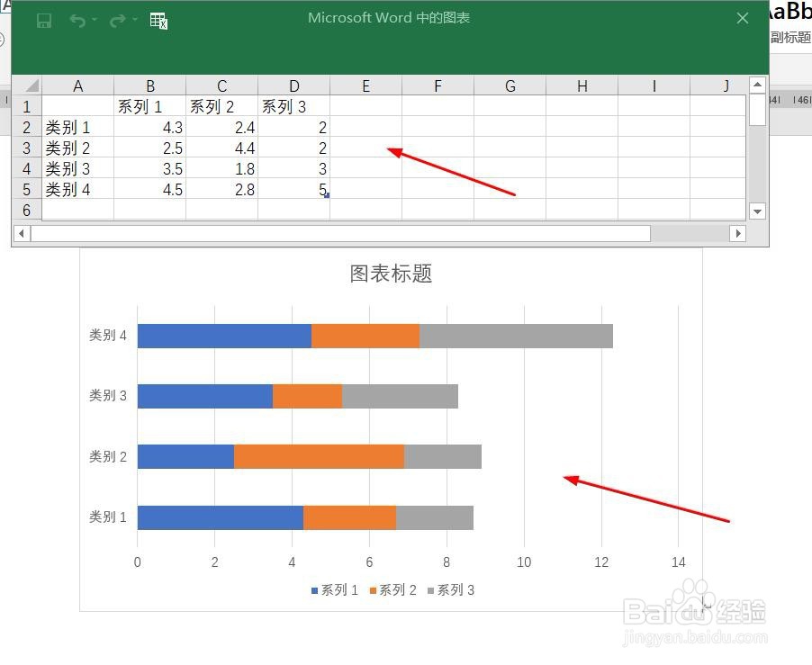Image resolution: width=812 pixels, height=665 pixels.
Task: Click the horizontal scrollbar thumb of the sheet
Action: [x=341, y=233]
